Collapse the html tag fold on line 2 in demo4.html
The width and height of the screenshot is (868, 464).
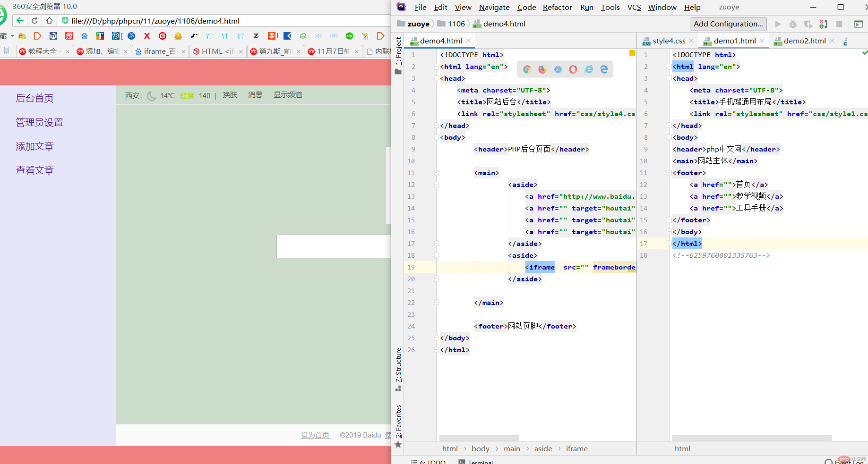coord(437,67)
